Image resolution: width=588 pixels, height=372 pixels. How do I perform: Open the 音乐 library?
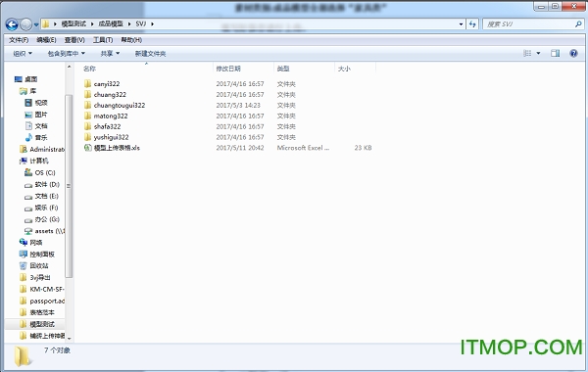[41, 137]
